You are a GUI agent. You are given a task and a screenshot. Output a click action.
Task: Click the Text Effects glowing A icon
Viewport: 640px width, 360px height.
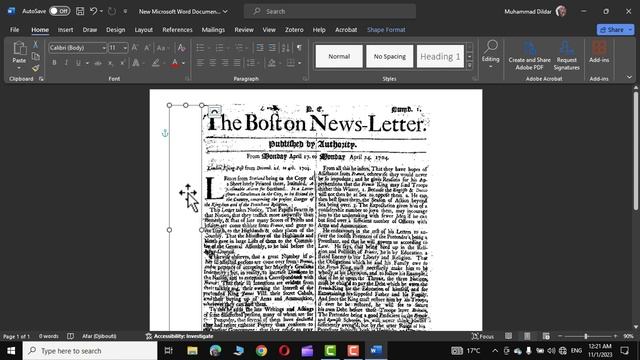click(x=136, y=63)
